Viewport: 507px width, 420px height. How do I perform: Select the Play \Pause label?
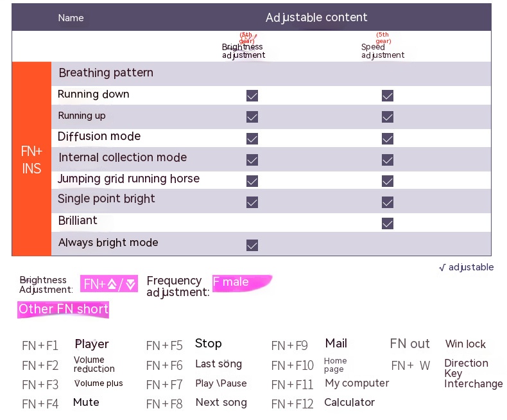click(221, 383)
